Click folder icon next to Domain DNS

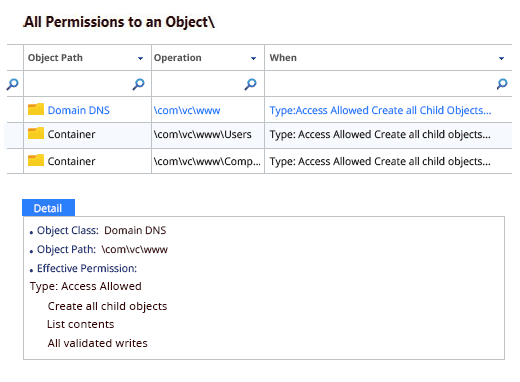[x=36, y=109]
